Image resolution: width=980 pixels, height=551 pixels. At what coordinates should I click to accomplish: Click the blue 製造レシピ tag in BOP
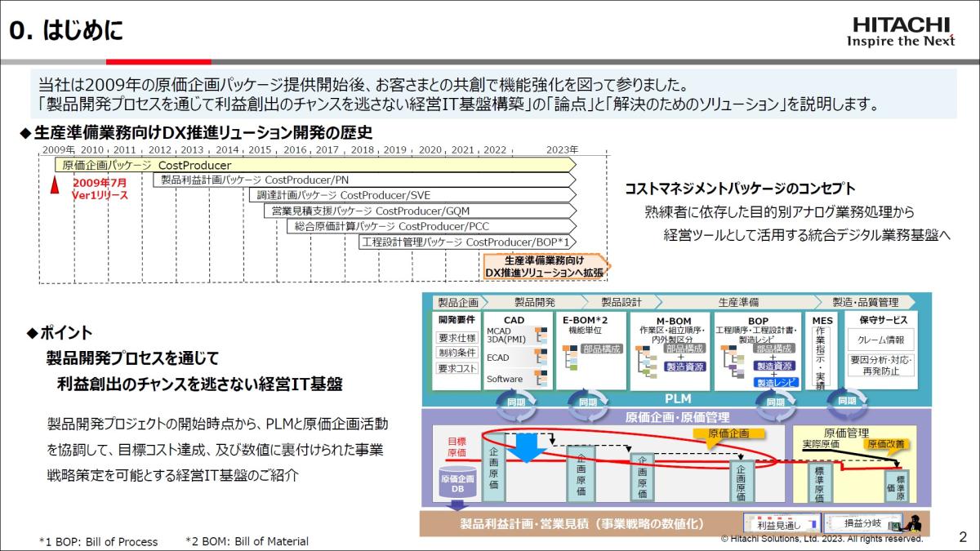pyautogui.click(x=775, y=382)
